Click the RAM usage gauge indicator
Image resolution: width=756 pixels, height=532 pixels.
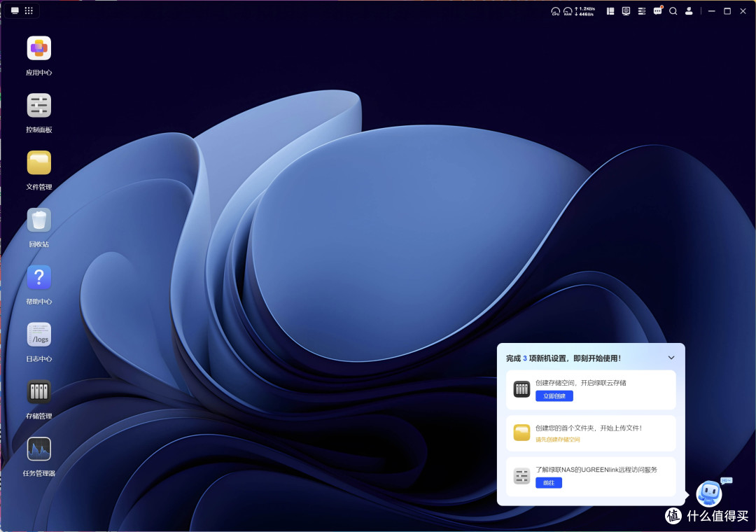click(568, 11)
